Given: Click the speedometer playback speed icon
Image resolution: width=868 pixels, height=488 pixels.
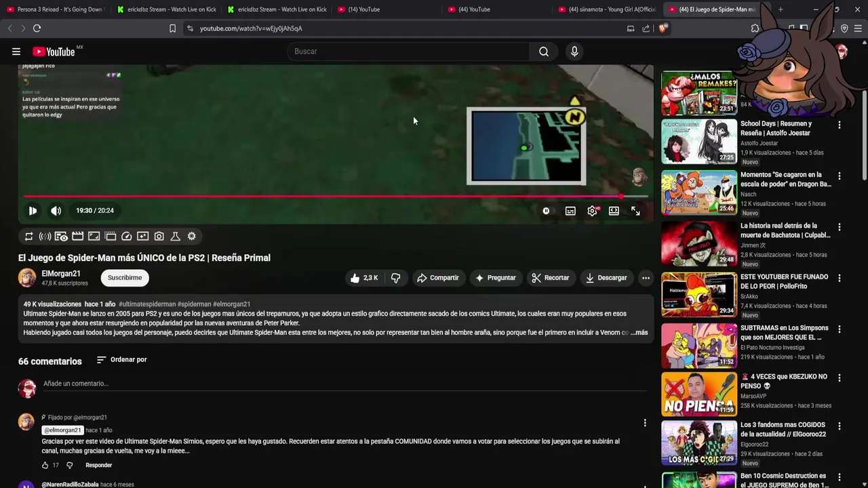Looking at the screenshot, I should point(126,237).
